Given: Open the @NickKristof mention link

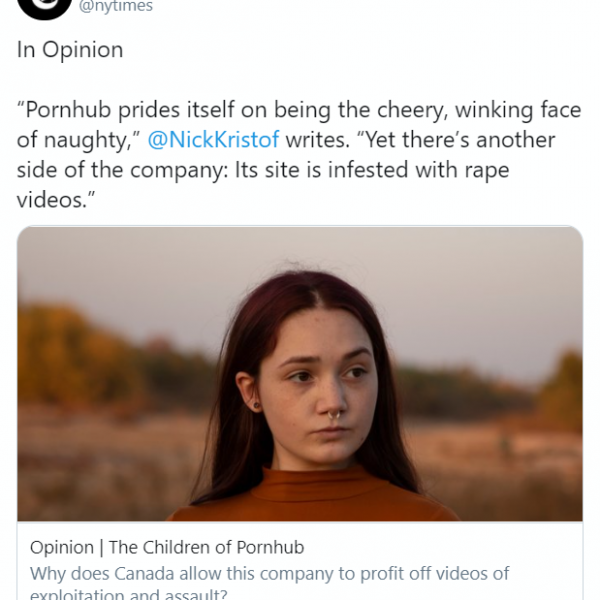Looking at the screenshot, I should (x=213, y=140).
